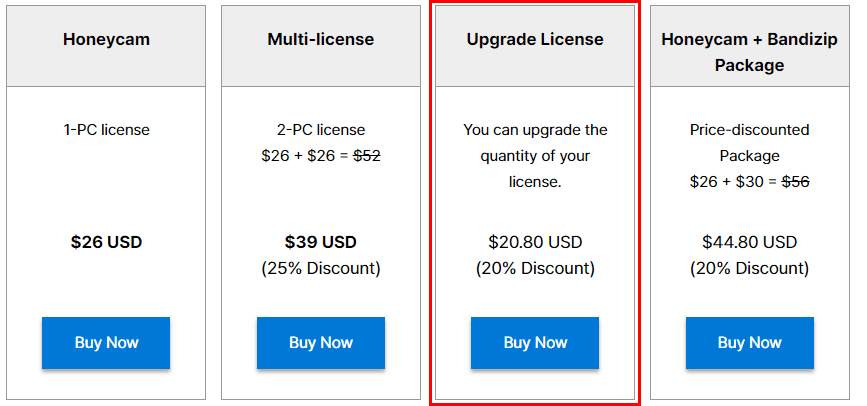
Task: Click the 2-PC license description text
Action: point(320,130)
